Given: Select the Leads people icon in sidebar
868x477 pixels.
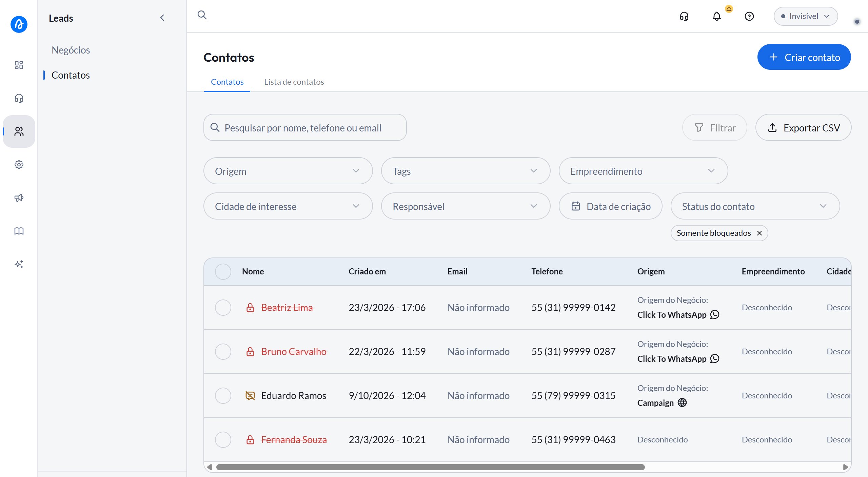Looking at the screenshot, I should tap(19, 131).
